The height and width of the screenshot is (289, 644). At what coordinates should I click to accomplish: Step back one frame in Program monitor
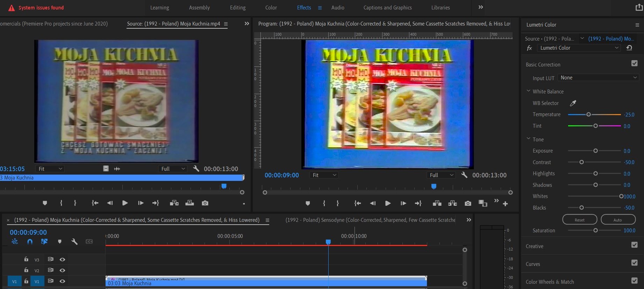373,203
